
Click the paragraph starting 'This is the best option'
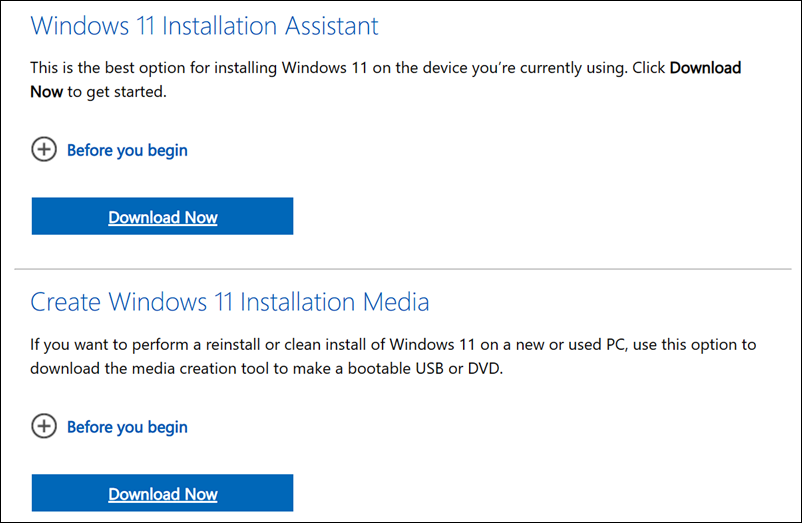[x=386, y=80]
